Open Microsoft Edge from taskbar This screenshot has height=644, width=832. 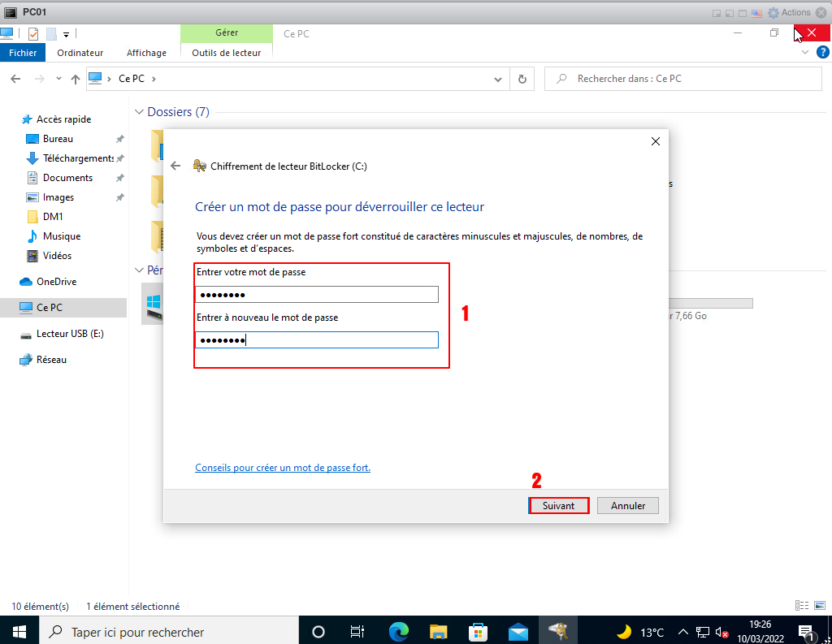tap(398, 631)
